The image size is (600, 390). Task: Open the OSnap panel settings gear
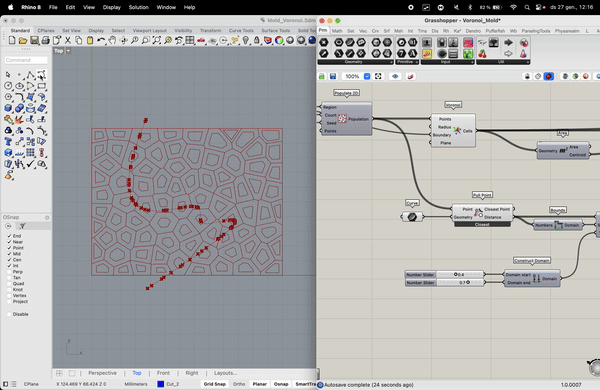point(47,217)
